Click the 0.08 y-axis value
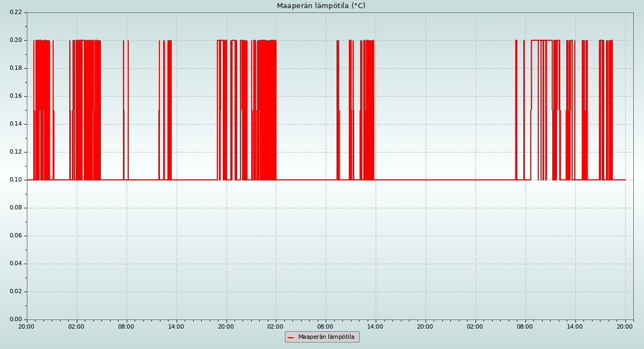644x349 pixels. (16, 208)
